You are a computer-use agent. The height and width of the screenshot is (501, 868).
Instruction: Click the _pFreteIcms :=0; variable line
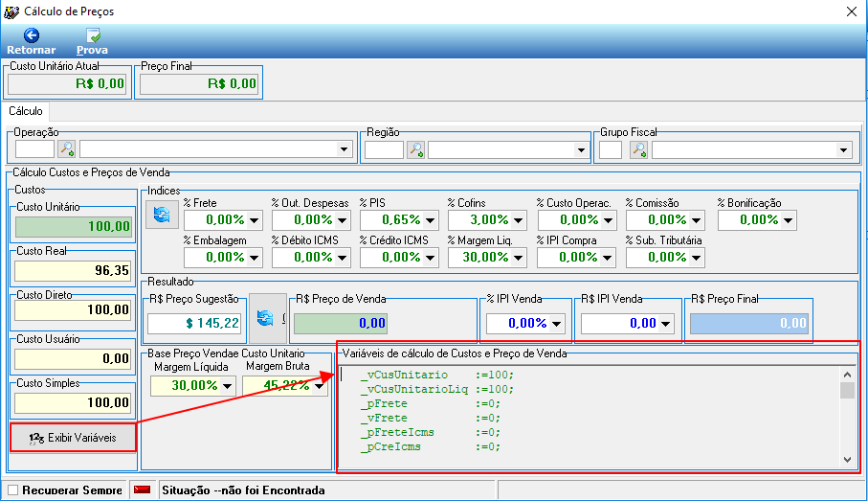(x=431, y=433)
